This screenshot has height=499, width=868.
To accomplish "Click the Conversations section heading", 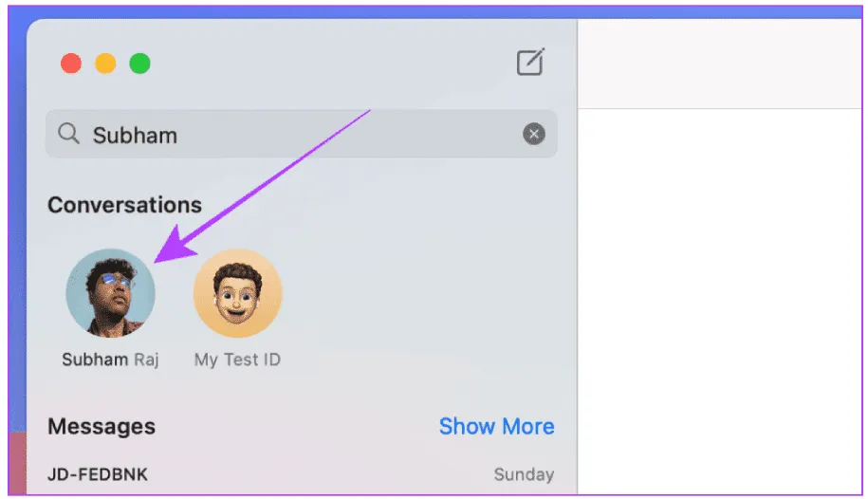I will pyautogui.click(x=124, y=205).
